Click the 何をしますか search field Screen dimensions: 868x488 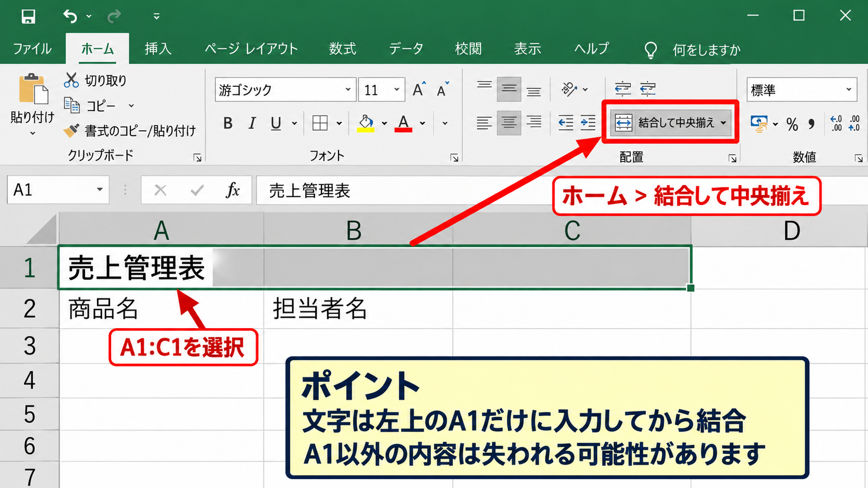(707, 50)
